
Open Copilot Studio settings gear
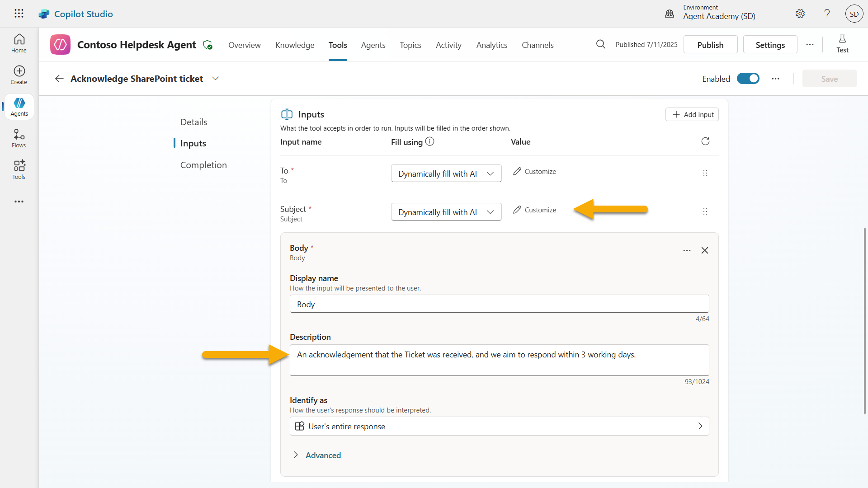(800, 14)
